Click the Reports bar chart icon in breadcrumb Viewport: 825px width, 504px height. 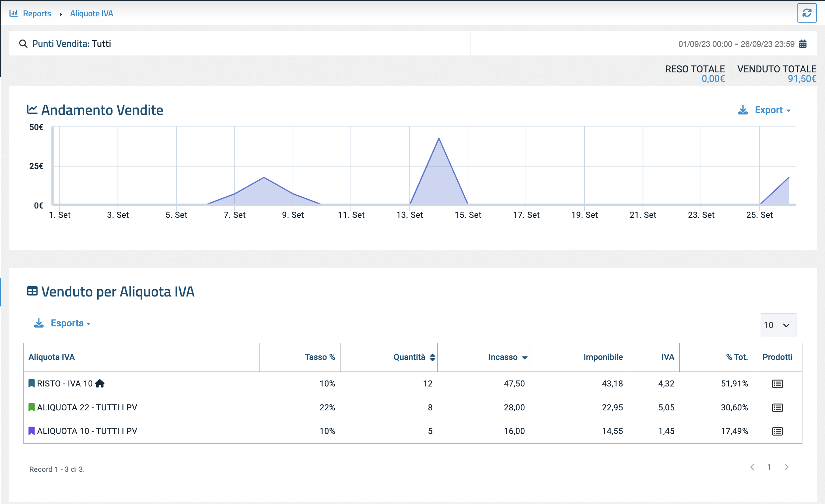(13, 13)
